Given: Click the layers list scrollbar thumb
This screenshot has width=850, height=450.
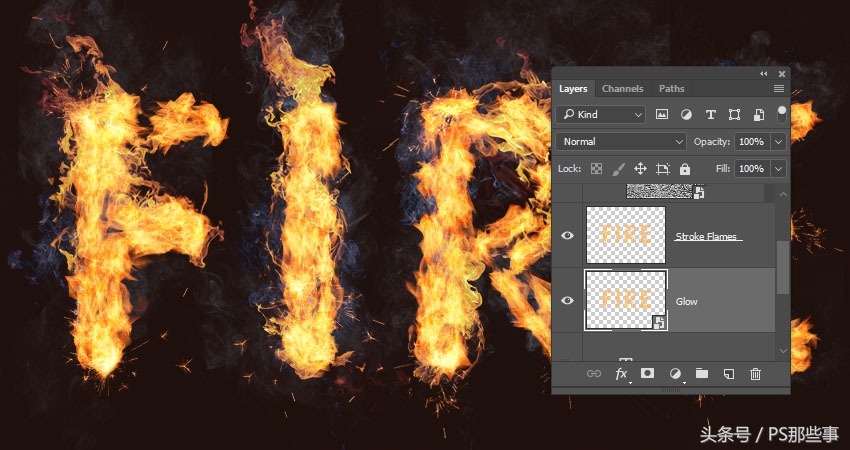Looking at the screenshot, I should point(783,268).
